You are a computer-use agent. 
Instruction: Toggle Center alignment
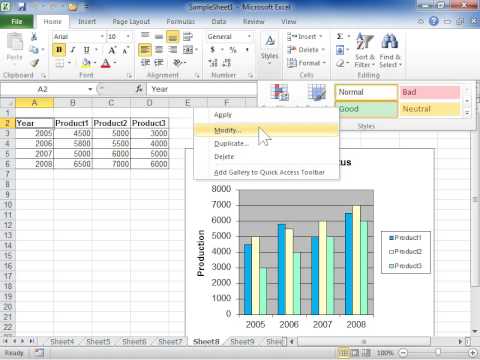click(159, 50)
